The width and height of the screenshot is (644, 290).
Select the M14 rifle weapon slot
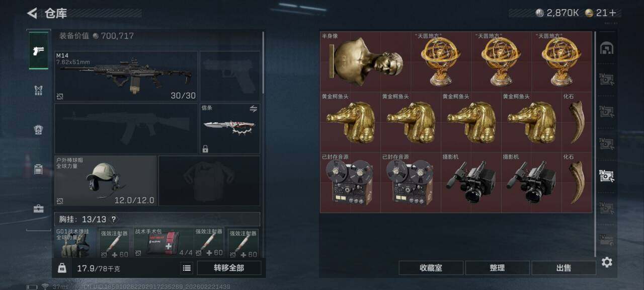click(x=126, y=76)
